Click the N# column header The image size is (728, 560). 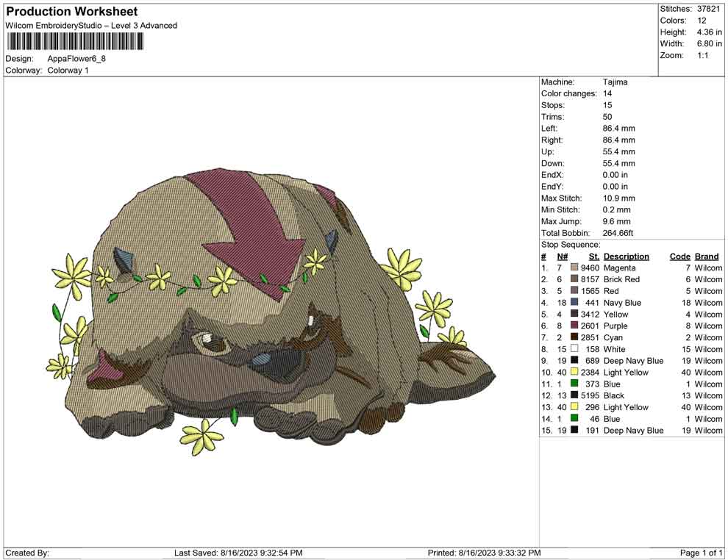[x=562, y=256]
